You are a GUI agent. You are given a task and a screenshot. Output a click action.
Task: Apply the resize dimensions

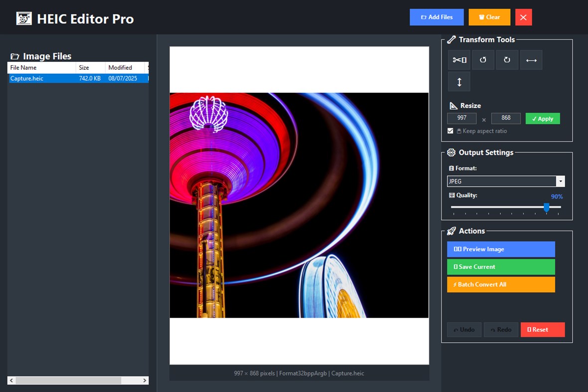(x=542, y=119)
